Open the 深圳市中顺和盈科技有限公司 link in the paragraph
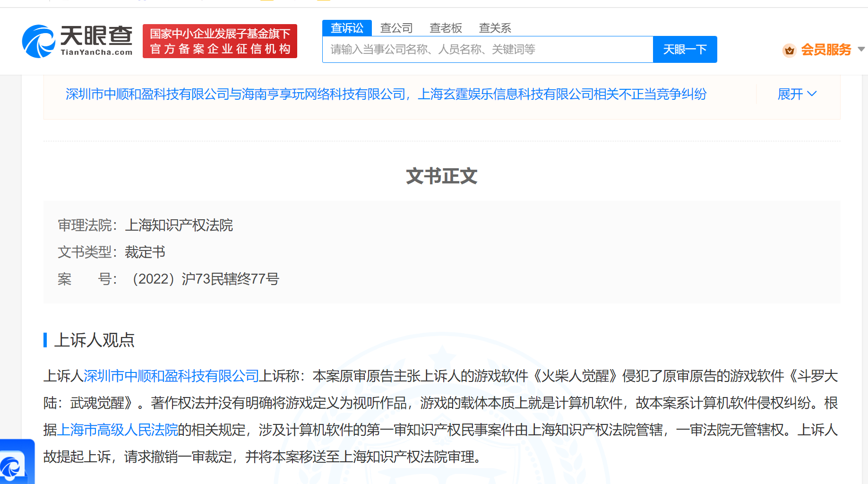 coord(171,376)
